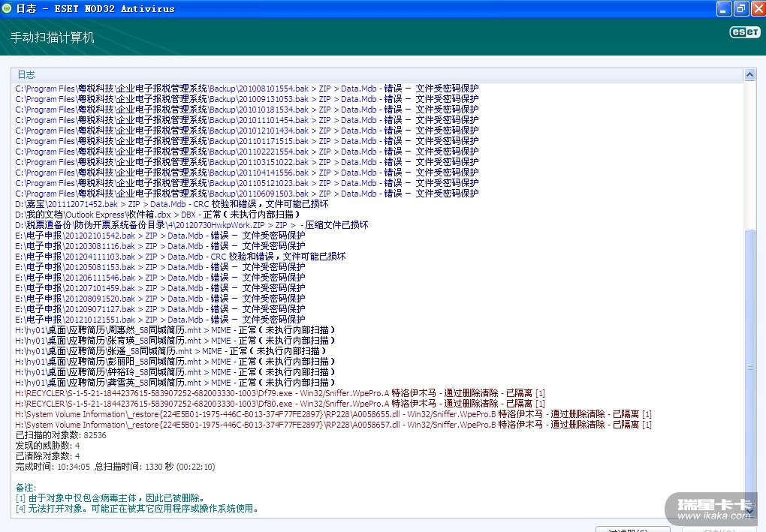Select the log line for 201008101554.bak

pyautogui.click(x=247, y=89)
